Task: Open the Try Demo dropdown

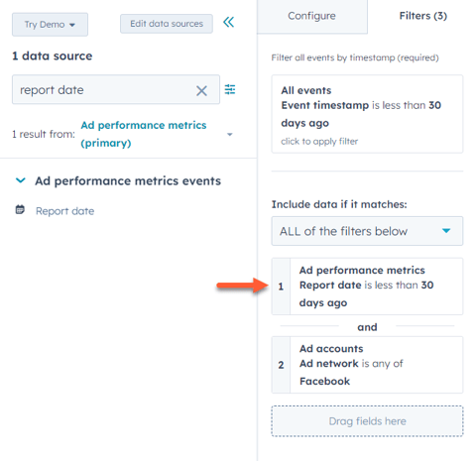Action: pyautogui.click(x=50, y=25)
